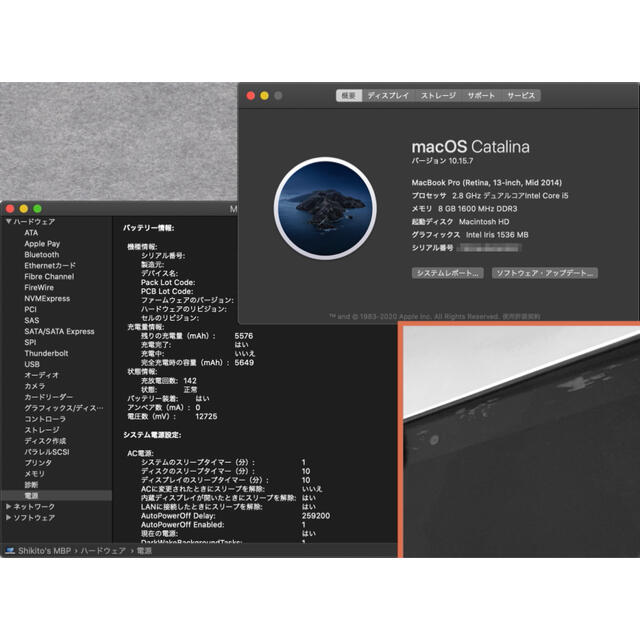Open the ディスプレイ tab

(388, 96)
